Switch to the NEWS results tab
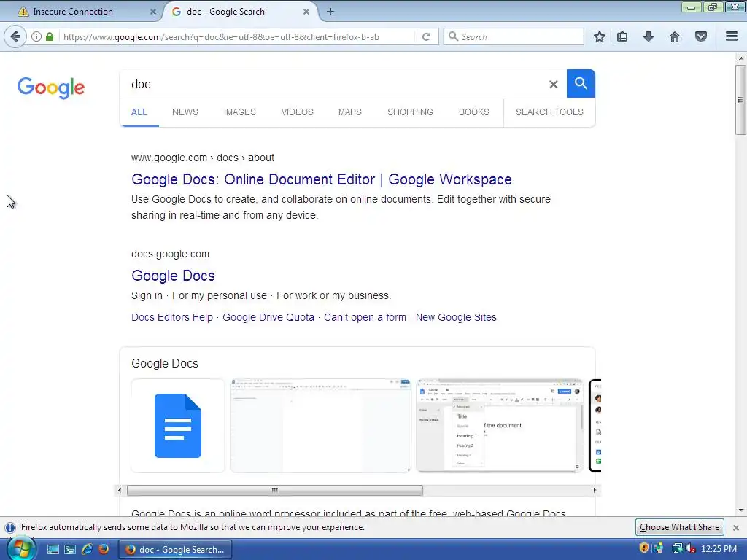The image size is (747, 560). tap(185, 112)
